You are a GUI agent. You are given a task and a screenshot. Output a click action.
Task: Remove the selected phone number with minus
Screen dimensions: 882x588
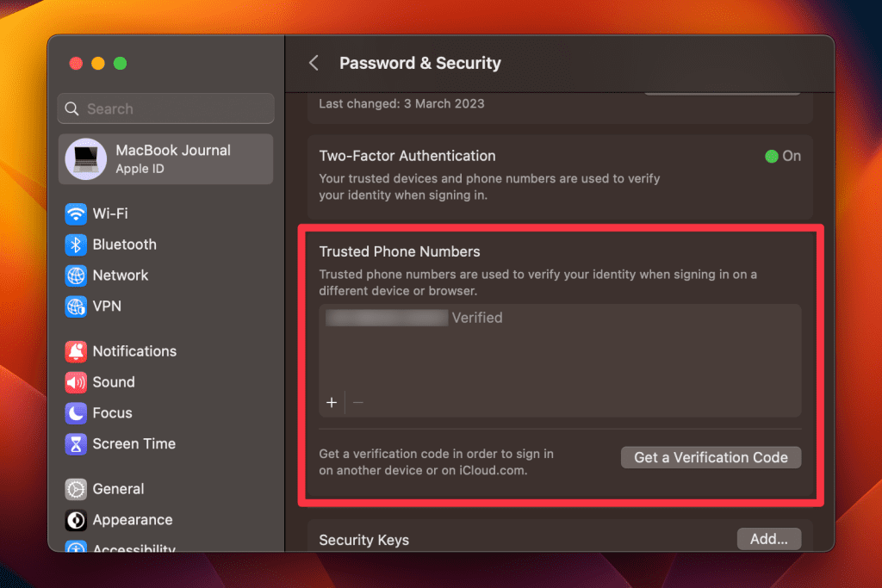tap(358, 402)
